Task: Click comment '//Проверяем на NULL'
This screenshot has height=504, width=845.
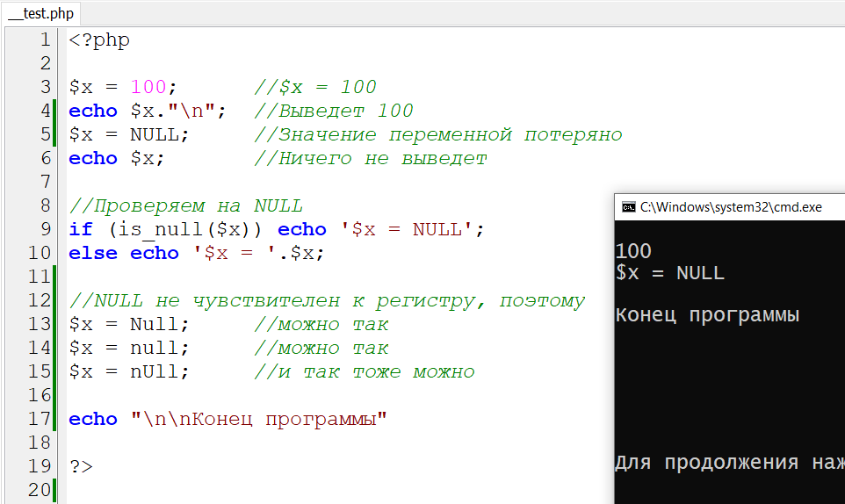Action: [186, 205]
